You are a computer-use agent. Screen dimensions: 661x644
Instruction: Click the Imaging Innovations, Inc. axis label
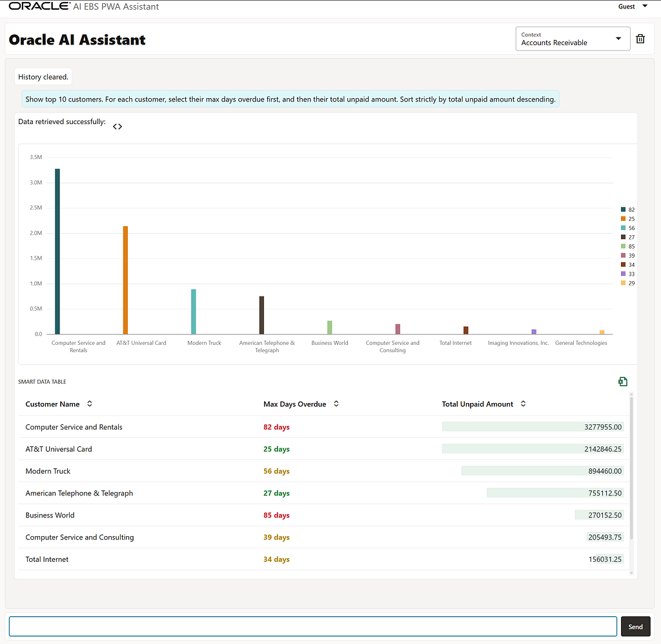click(x=518, y=343)
